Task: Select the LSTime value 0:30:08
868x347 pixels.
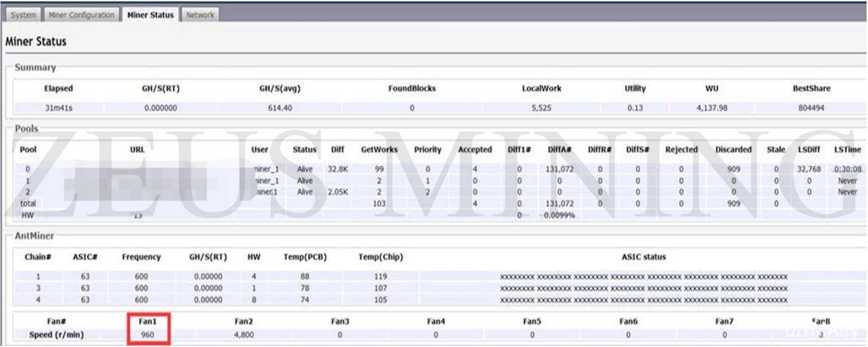Action: tap(847, 169)
